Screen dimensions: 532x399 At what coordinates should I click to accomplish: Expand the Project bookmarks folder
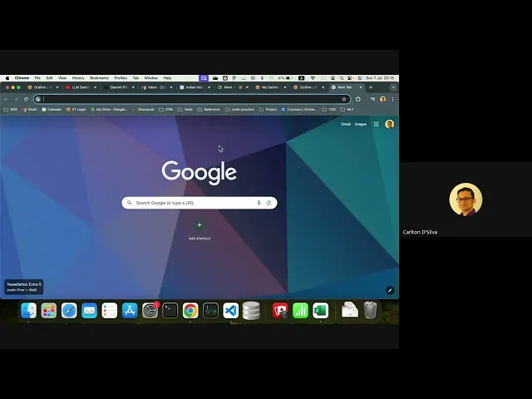[268, 109]
